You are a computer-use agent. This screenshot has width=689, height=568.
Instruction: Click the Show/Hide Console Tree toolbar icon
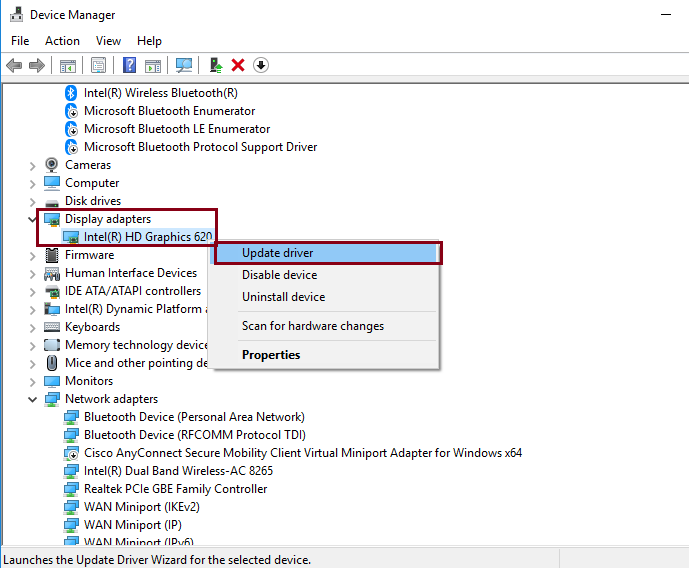coord(68,65)
